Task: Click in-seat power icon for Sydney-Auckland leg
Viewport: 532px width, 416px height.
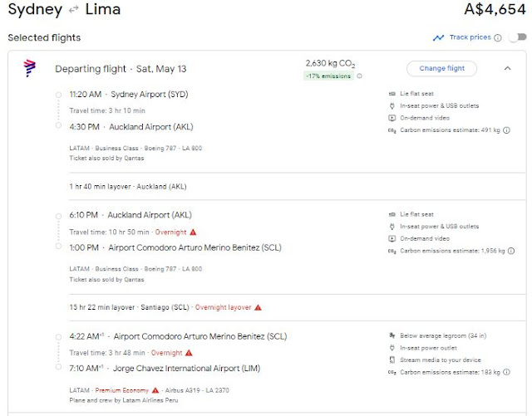Action: point(392,105)
